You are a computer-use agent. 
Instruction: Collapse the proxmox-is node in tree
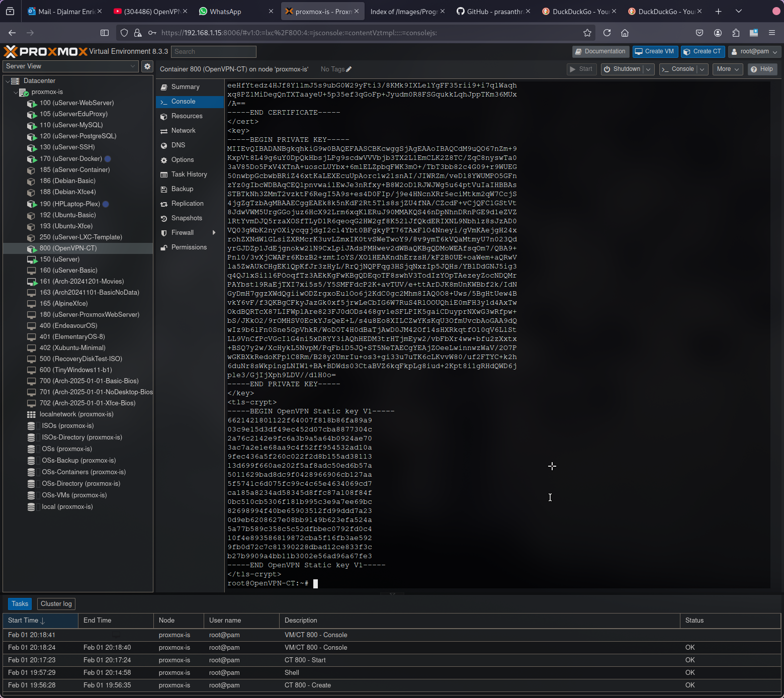pos(16,92)
